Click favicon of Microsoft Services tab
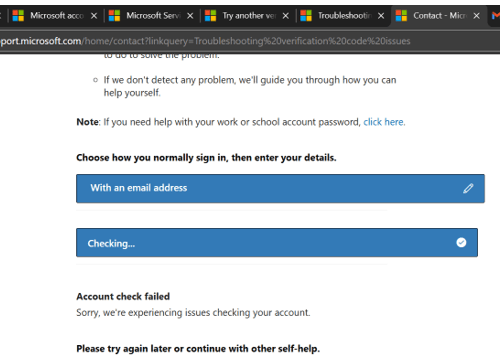Image resolution: width=500 pixels, height=364 pixels. pos(114,16)
